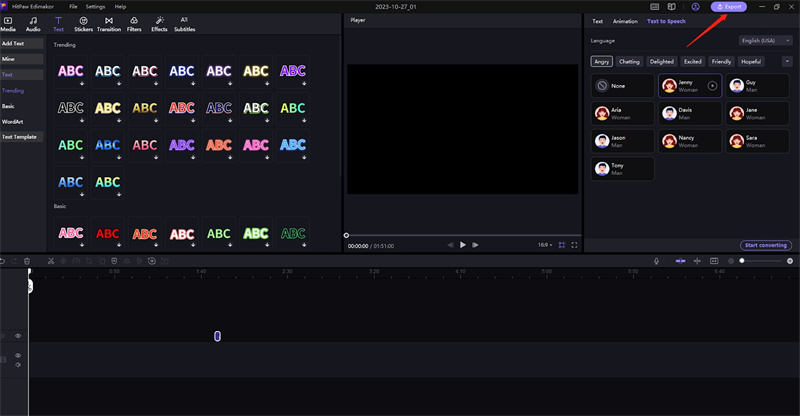Open the 16:9 aspect ratio dropdown
The width and height of the screenshot is (800, 416).
click(x=547, y=244)
